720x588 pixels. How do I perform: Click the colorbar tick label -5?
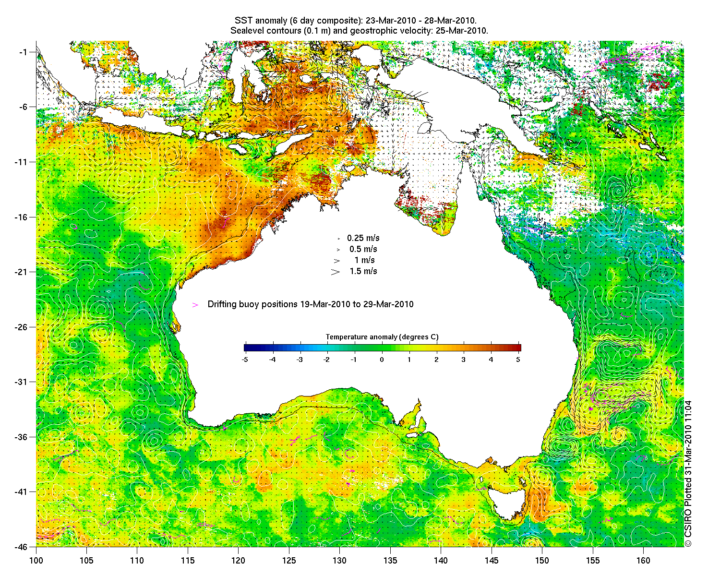pyautogui.click(x=244, y=359)
